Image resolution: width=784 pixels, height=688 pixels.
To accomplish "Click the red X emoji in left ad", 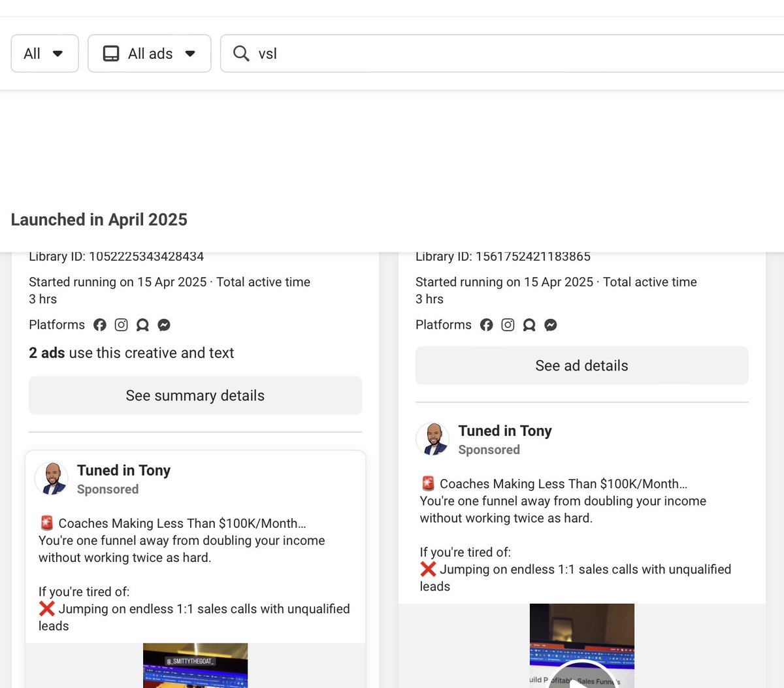I will point(46,608).
